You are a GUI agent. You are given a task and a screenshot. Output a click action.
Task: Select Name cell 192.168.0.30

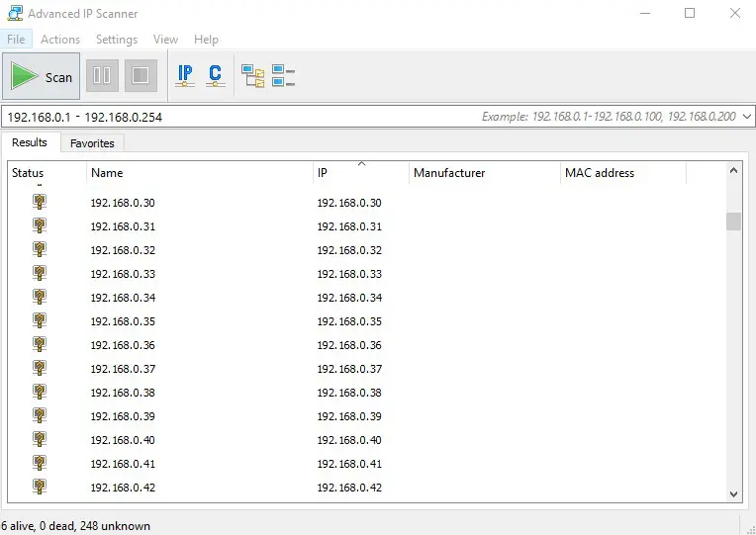pyautogui.click(x=123, y=203)
